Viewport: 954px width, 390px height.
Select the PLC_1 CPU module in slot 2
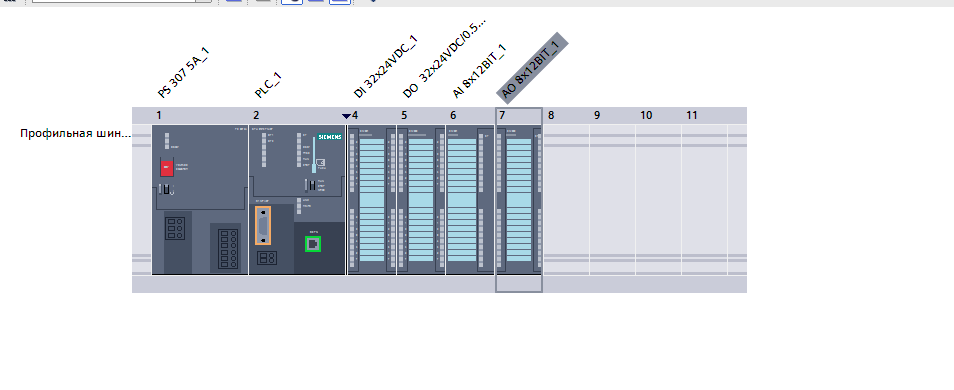[297, 200]
